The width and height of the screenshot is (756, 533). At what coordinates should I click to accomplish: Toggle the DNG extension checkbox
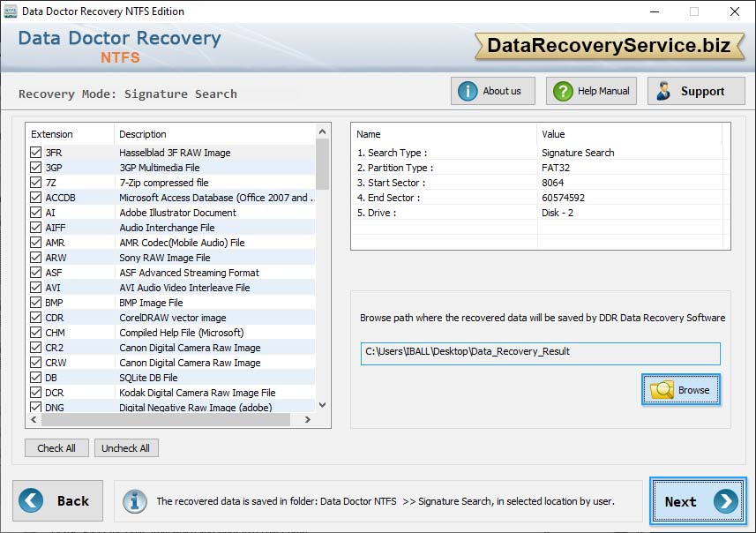[35, 407]
